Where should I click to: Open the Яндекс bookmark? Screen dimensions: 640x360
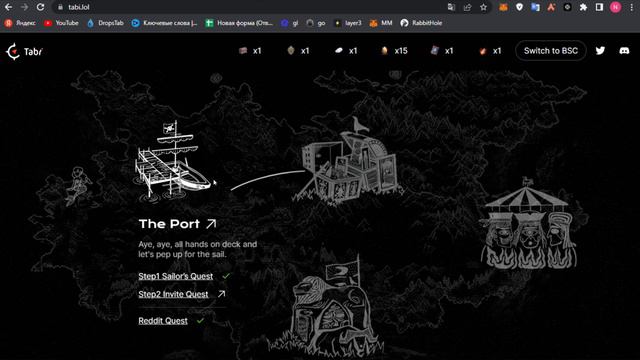pos(20,23)
